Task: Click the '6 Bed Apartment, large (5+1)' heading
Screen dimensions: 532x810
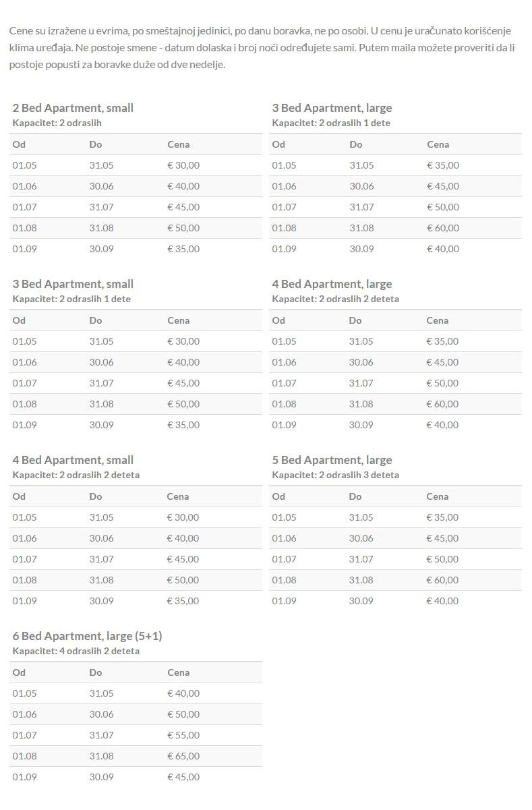Action: (87, 636)
